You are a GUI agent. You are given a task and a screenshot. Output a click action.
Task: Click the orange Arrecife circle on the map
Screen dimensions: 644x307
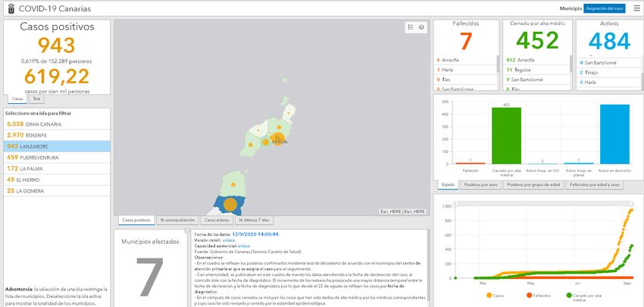pyautogui.click(x=266, y=141)
